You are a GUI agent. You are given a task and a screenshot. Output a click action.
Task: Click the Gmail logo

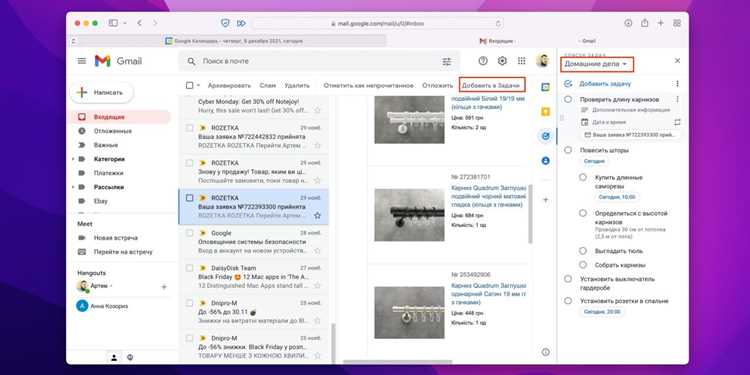(118, 61)
